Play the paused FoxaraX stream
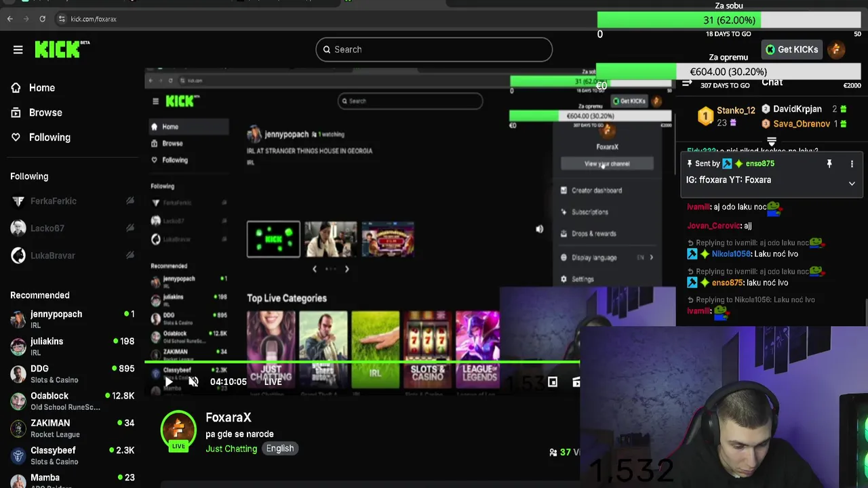 tap(168, 382)
